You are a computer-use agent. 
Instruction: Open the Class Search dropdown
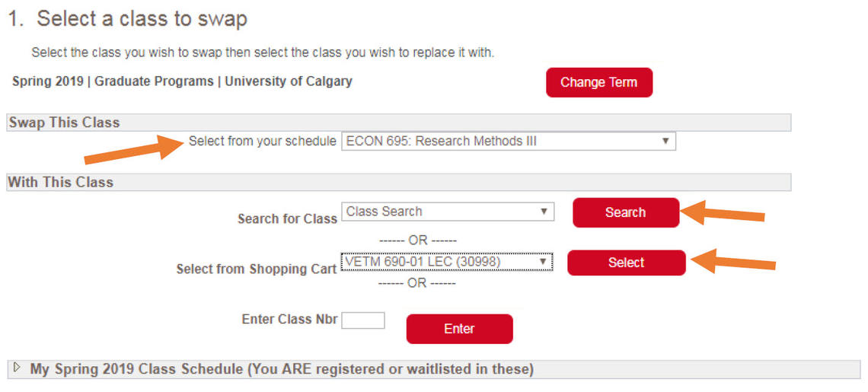pos(447,212)
